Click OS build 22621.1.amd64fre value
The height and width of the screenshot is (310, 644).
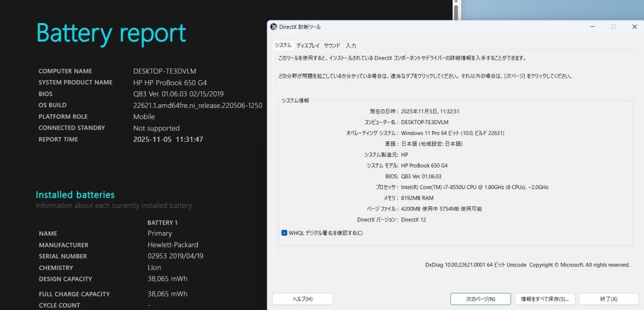(x=197, y=105)
